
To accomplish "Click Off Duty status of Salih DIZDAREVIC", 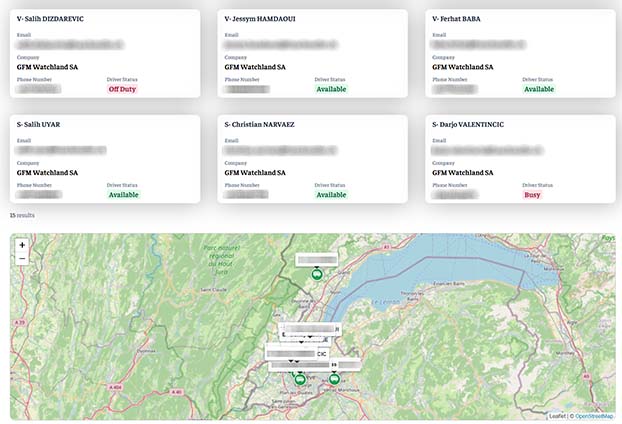I will tap(122, 89).
